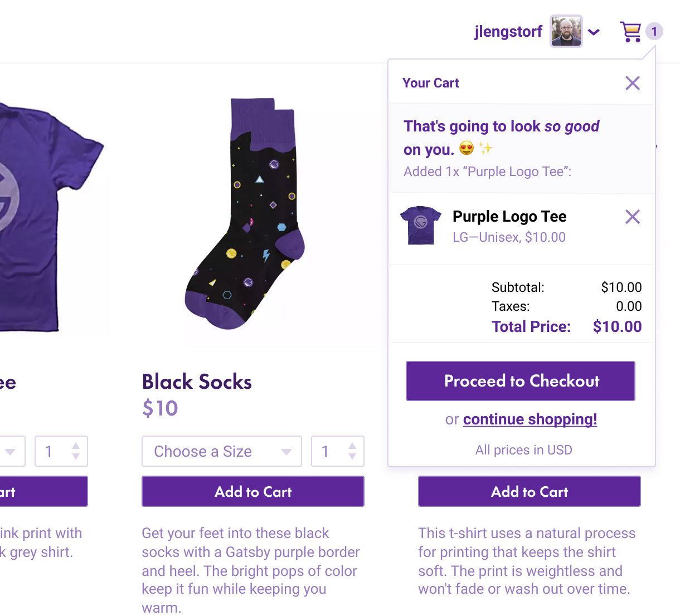Open the shopping cart icon
This screenshot has width=680, height=616.
(631, 31)
